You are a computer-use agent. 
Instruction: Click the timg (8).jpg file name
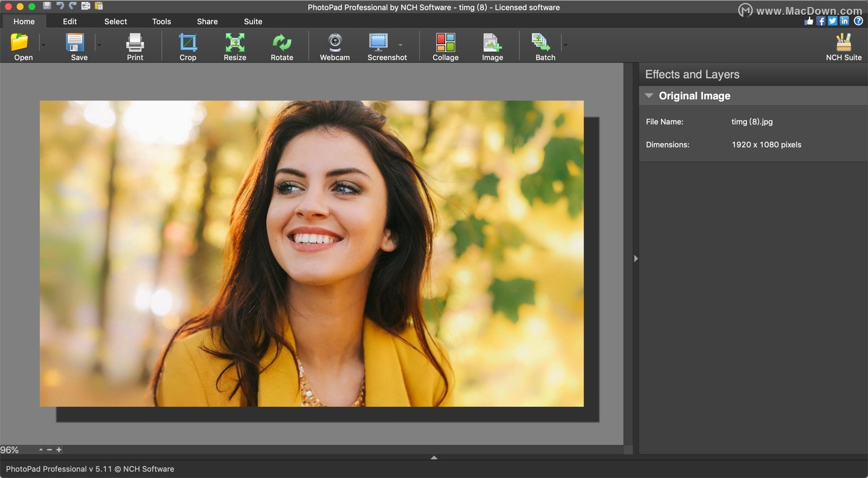click(752, 122)
